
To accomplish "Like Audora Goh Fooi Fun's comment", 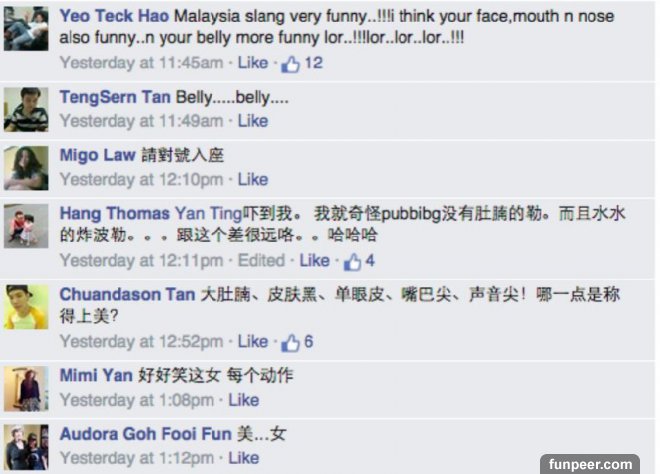I will coord(244,458).
